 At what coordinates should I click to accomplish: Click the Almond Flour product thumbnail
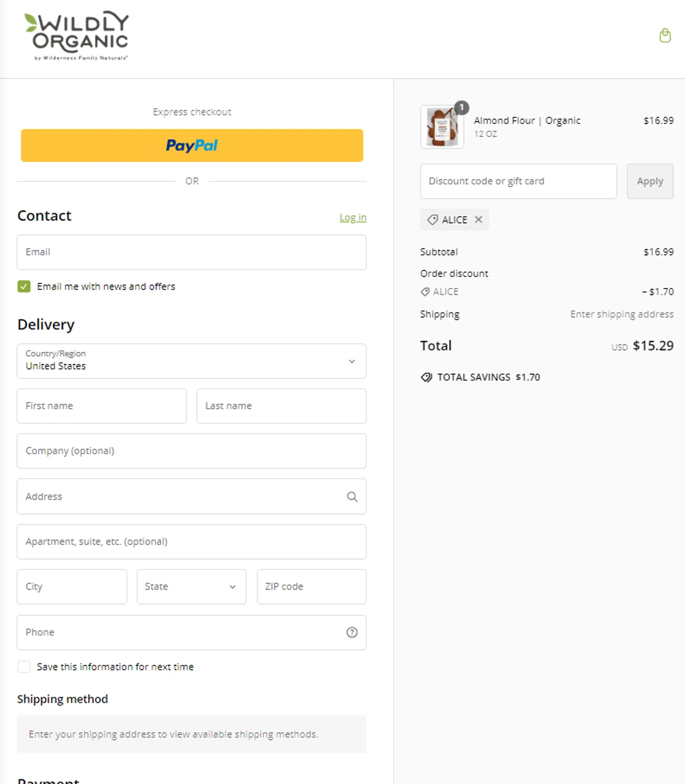point(442,127)
